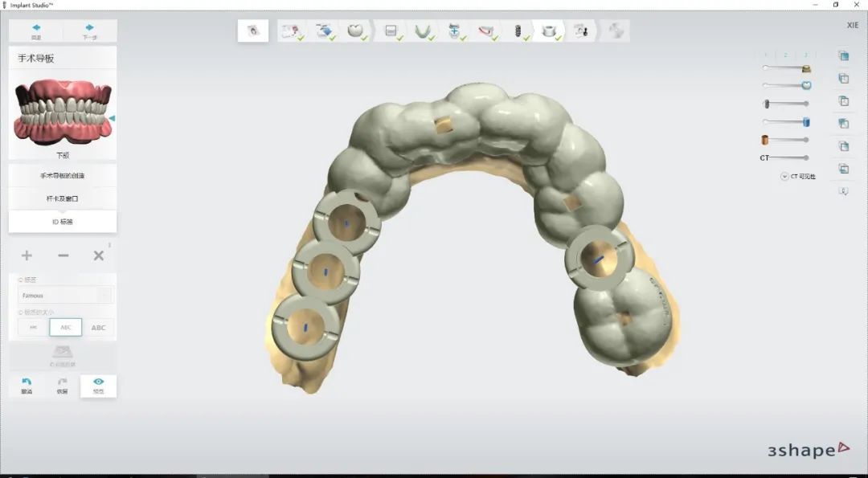The image size is (868, 478).
Task: Click the top view cube icon
Action: point(843,55)
